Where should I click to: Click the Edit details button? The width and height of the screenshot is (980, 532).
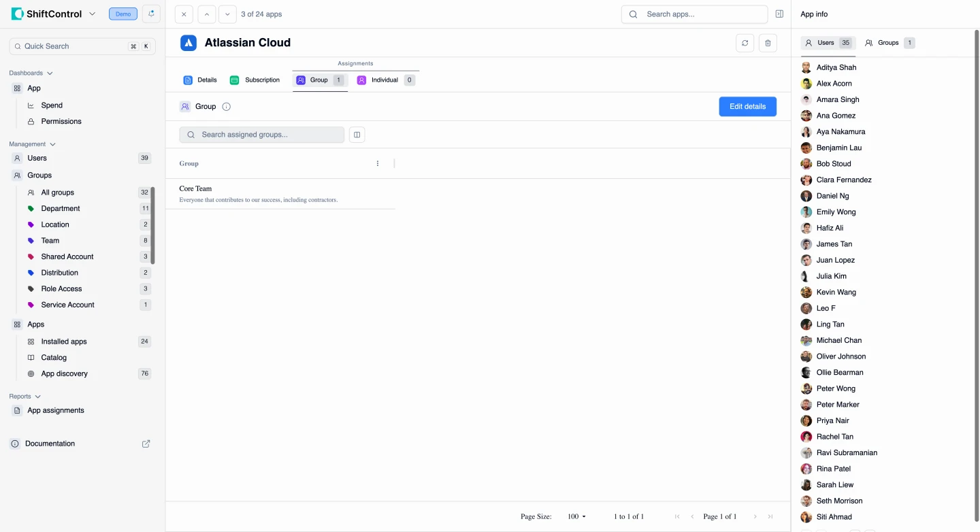(747, 107)
